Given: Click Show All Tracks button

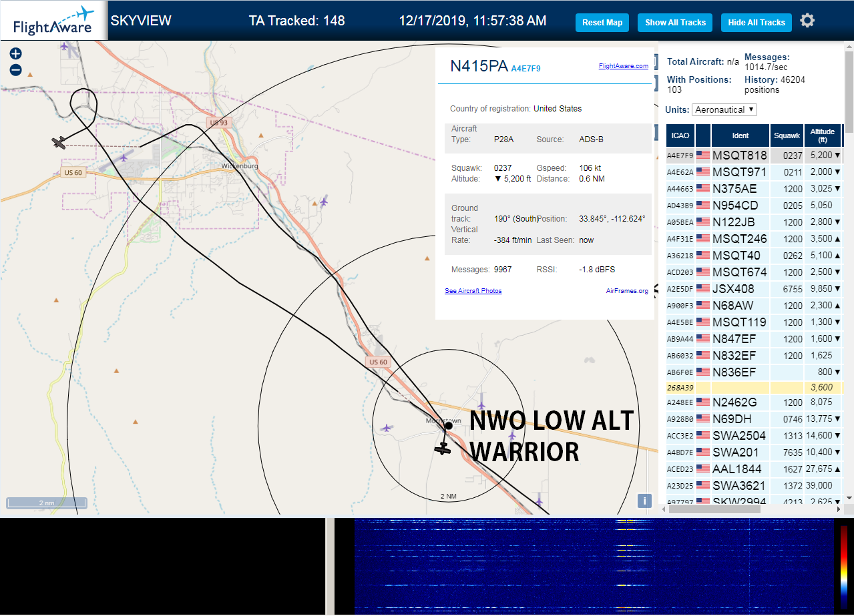Looking at the screenshot, I should [675, 23].
